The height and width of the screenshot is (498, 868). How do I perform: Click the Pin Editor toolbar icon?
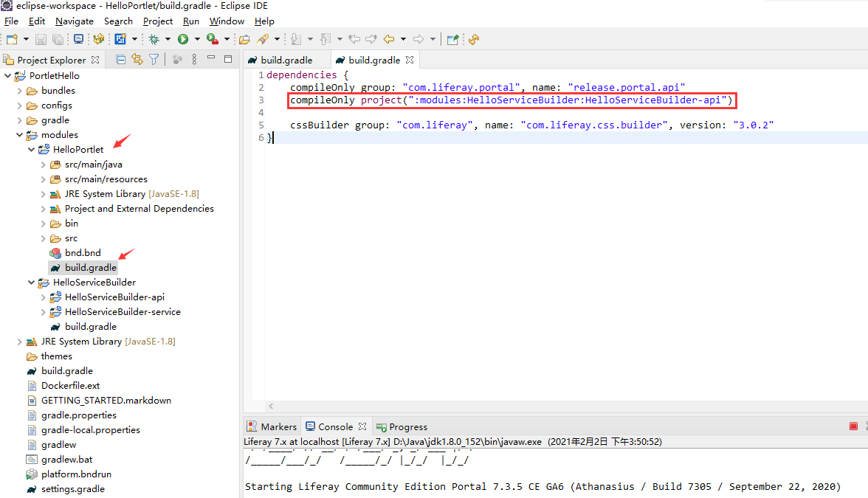tap(453, 39)
